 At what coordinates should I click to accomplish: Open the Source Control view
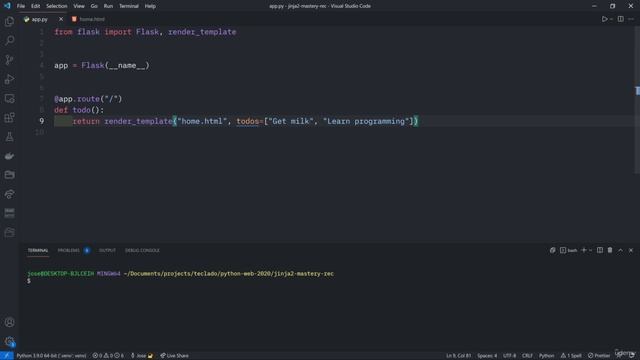9,60
